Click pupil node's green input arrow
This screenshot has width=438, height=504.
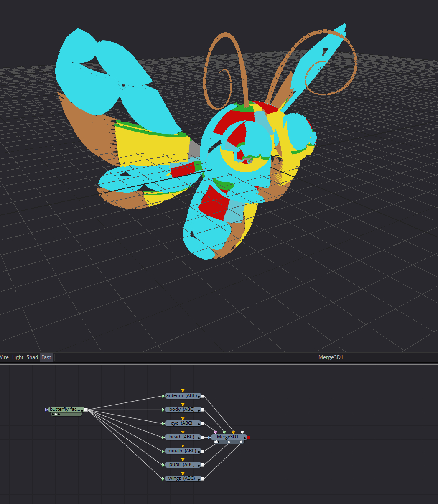point(163,465)
